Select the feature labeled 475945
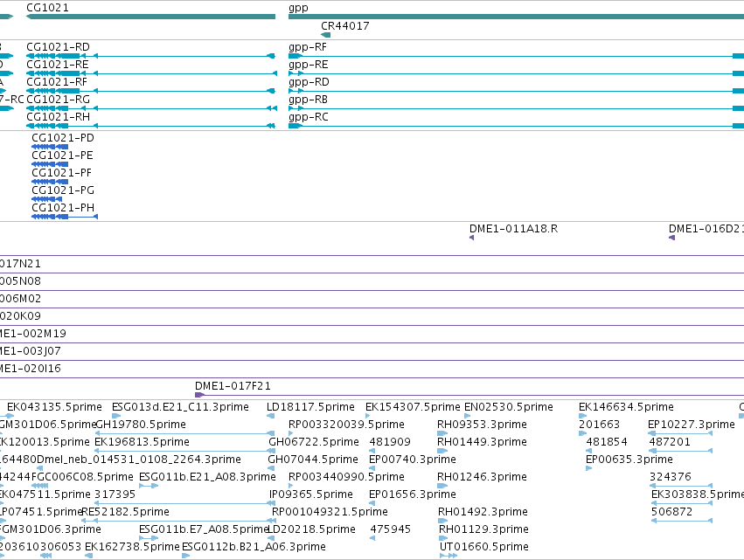This screenshot has height=560, width=744. coord(390,529)
